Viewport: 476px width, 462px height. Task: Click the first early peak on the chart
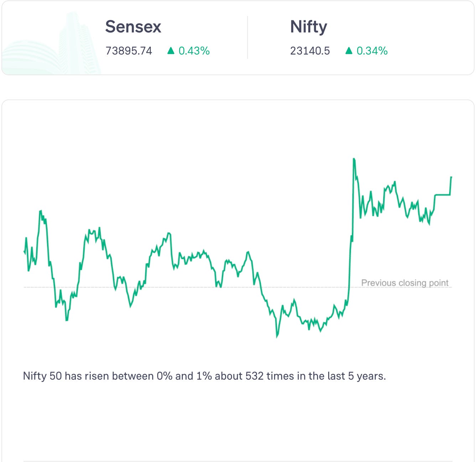click(40, 211)
